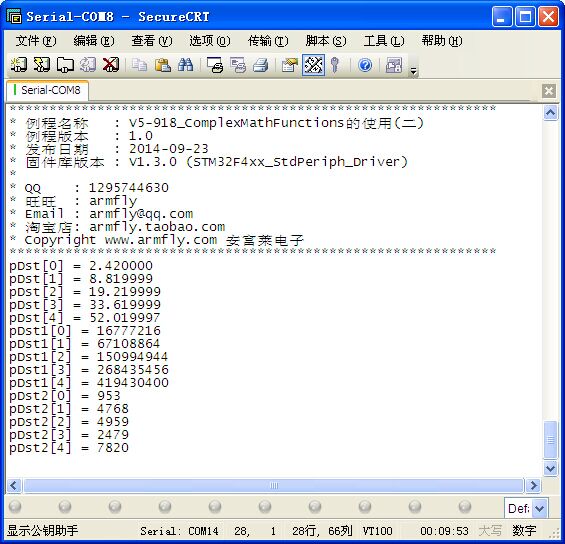Click the line pDst1[4] = 419430400

click(x=89, y=383)
